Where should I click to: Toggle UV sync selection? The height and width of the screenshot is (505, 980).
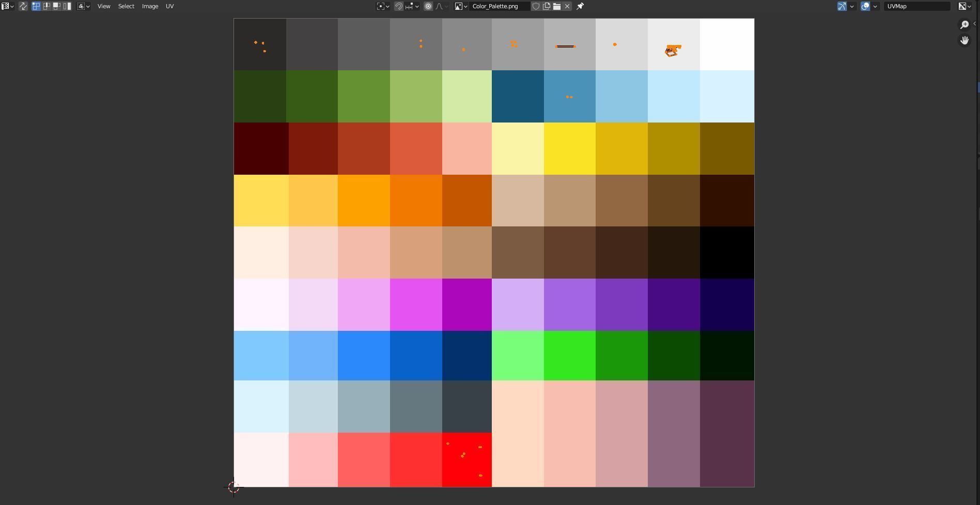coord(23,6)
